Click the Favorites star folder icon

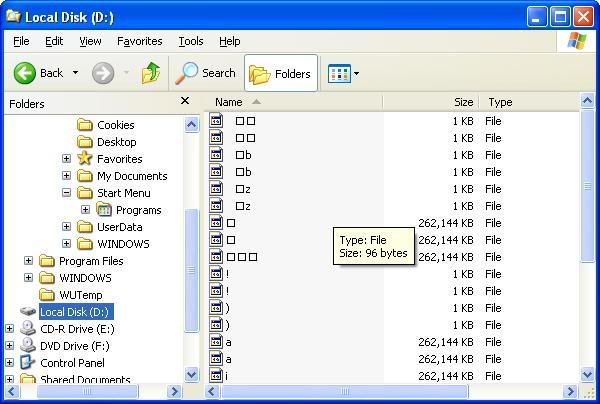tap(85, 158)
